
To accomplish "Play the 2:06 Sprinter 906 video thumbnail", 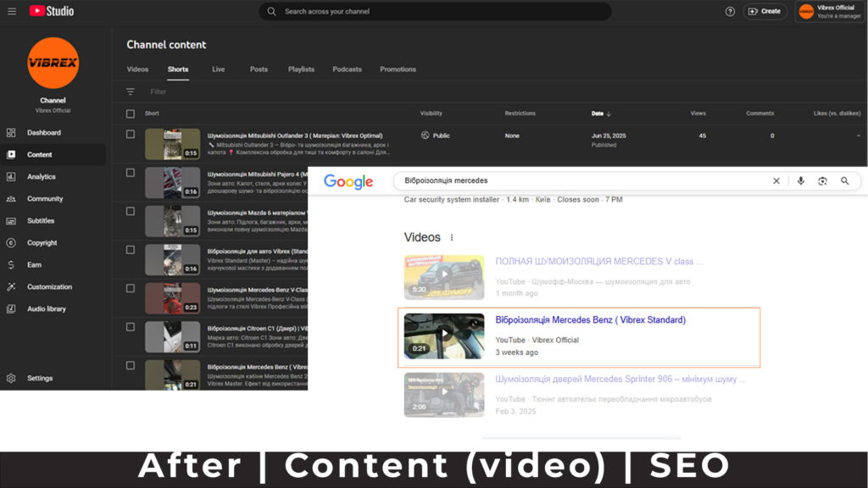I will 444,395.
